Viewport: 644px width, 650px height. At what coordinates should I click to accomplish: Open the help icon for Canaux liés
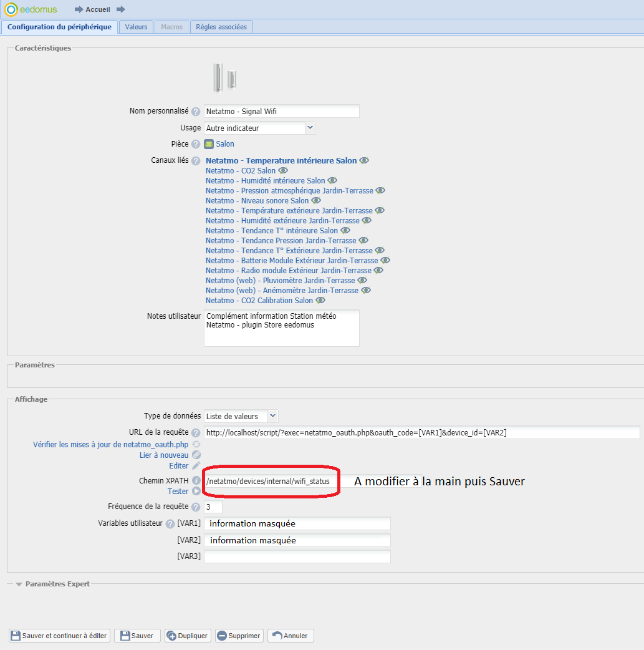tap(196, 161)
